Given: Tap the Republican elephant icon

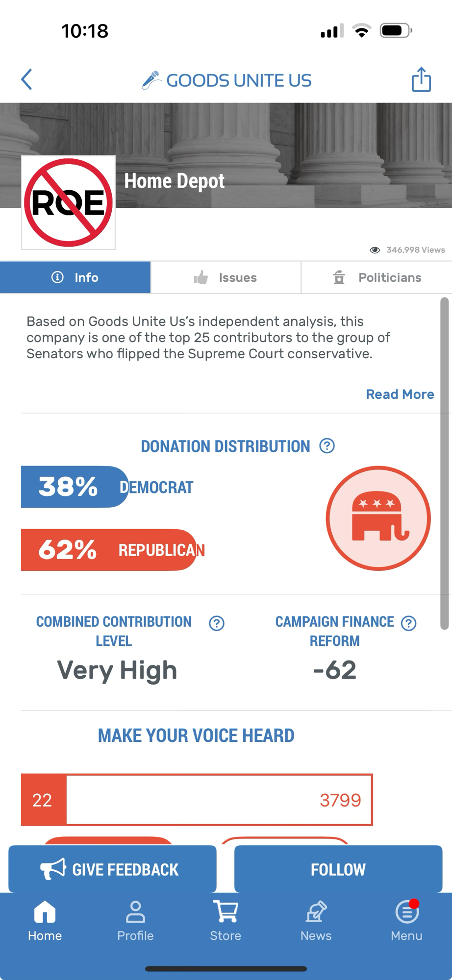Looking at the screenshot, I should (378, 518).
